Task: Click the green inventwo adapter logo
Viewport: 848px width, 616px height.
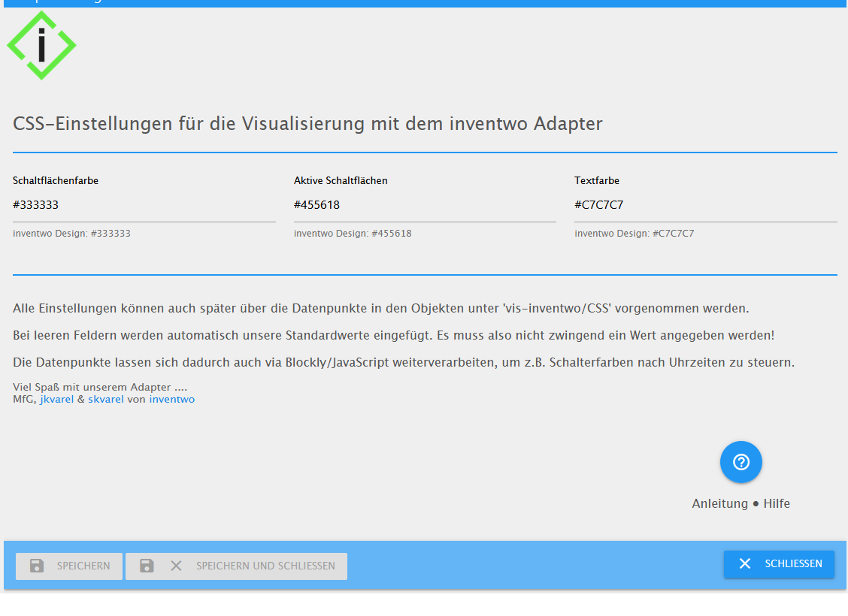Action: point(42,45)
